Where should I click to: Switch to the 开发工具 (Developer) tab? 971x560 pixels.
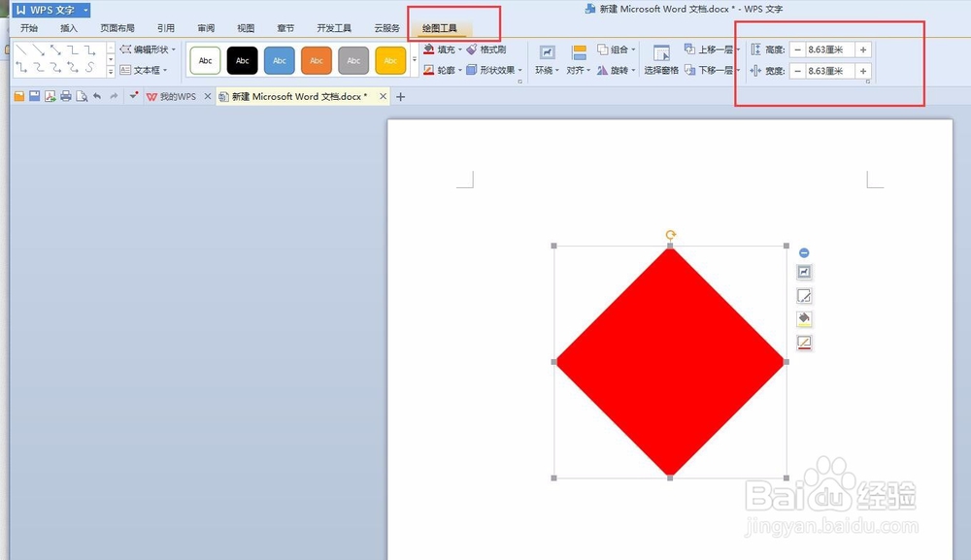pyautogui.click(x=334, y=28)
